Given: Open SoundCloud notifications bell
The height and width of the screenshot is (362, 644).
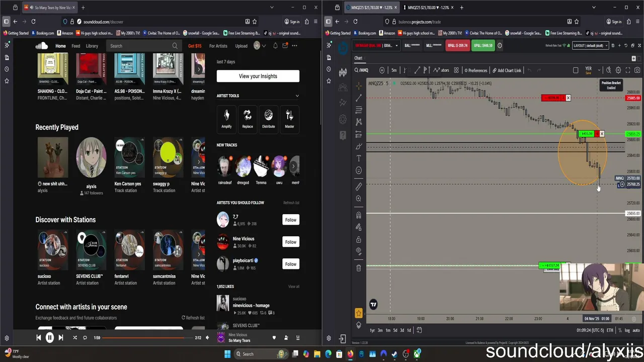Looking at the screenshot, I should (275, 46).
